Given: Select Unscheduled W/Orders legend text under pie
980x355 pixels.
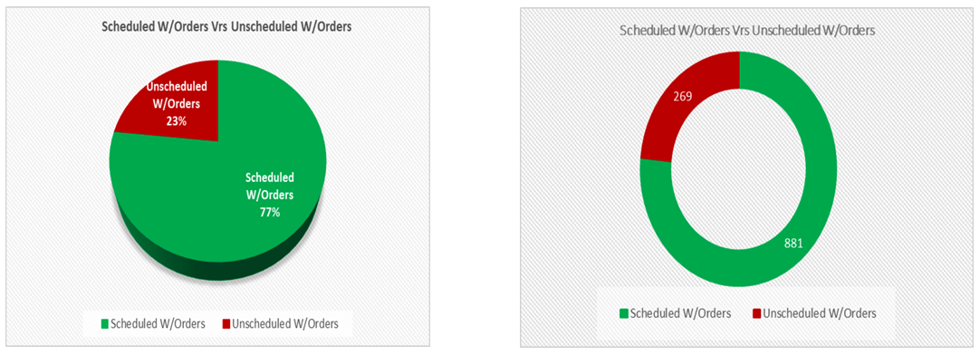Looking at the screenshot, I should click(x=284, y=323).
